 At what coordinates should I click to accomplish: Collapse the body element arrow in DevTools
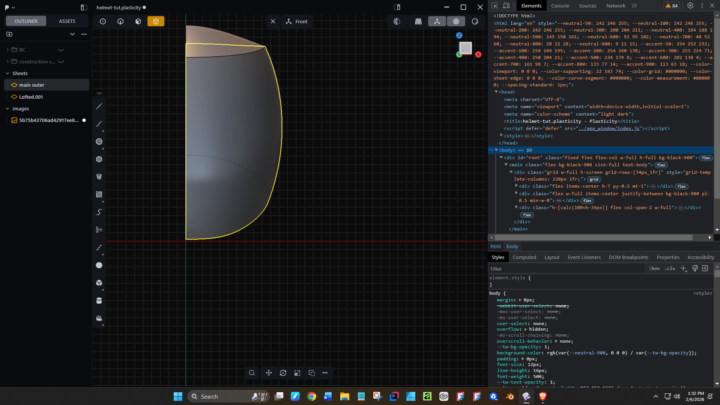(496, 150)
